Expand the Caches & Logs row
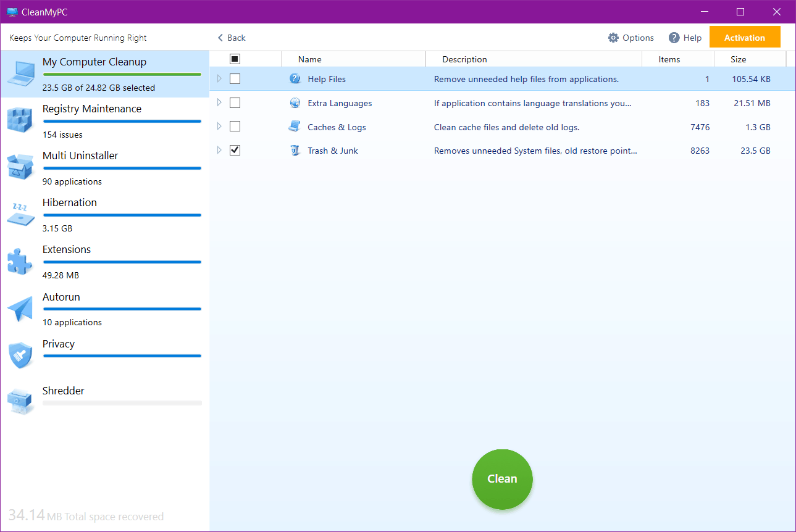Screen dimensions: 796x532 tap(219, 127)
